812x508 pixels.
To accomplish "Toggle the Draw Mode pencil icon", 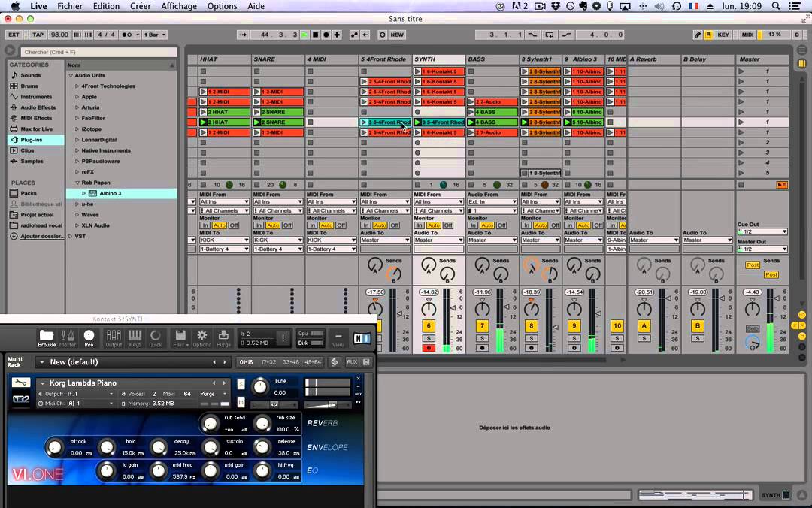I will [x=697, y=35].
